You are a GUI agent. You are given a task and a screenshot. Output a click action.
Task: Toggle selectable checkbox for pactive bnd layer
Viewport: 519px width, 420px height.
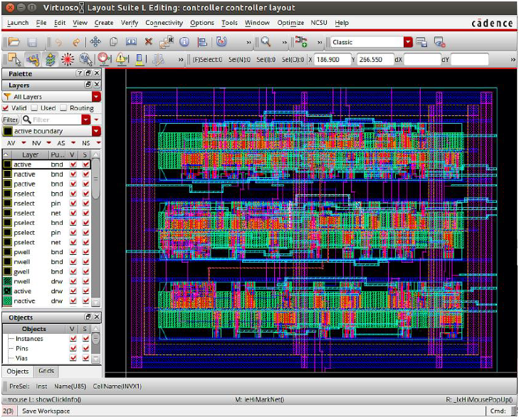85,184
